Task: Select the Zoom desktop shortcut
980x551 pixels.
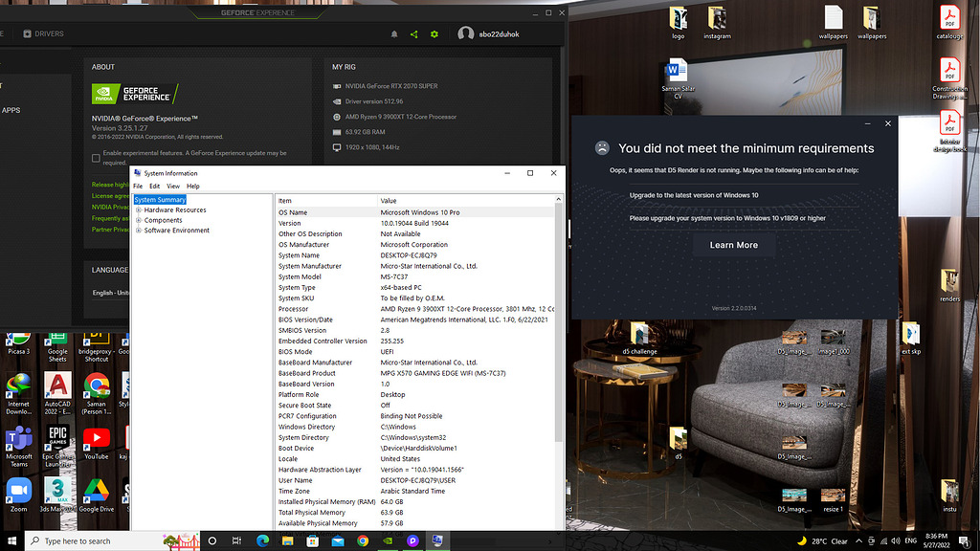Action: click(x=19, y=495)
